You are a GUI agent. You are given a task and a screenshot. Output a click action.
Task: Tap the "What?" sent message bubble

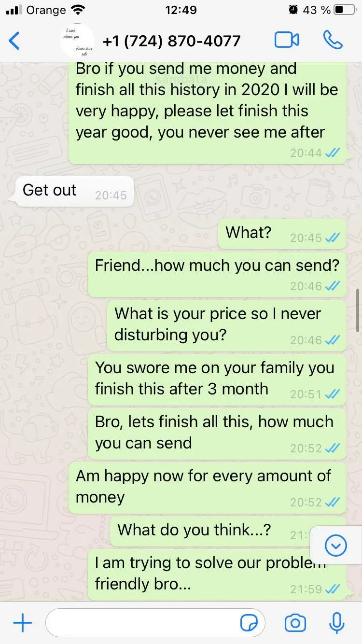point(282,234)
